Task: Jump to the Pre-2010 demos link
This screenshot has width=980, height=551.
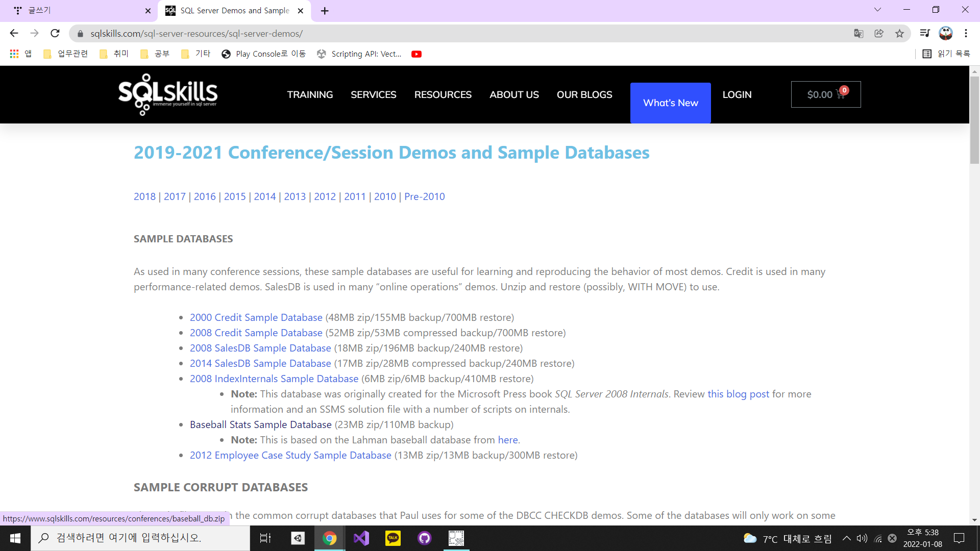Action: (425, 196)
